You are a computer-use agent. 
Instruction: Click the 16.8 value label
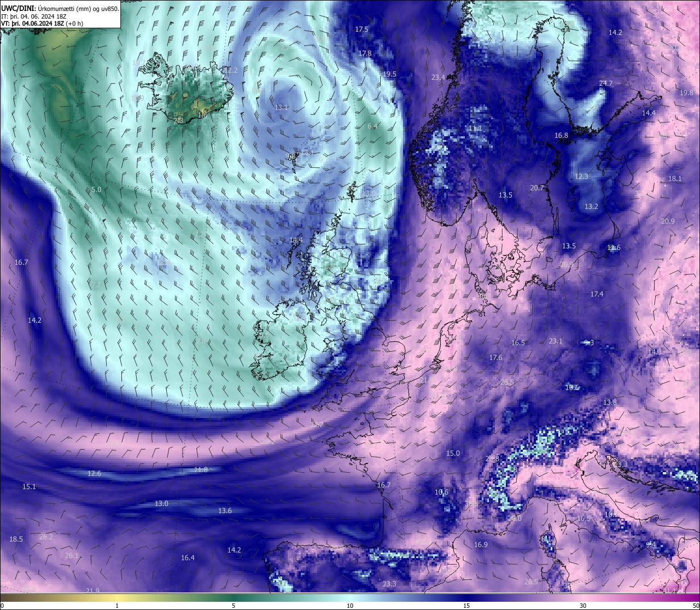pos(562,136)
